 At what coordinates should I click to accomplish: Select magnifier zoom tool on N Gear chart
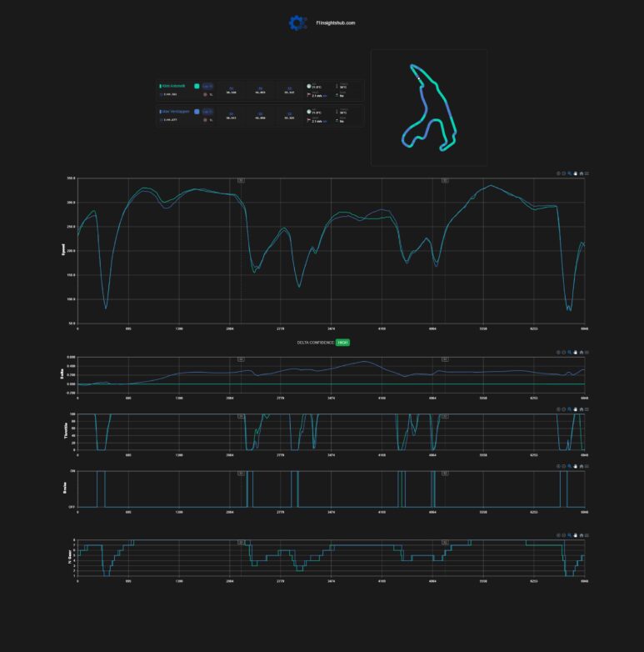coord(570,535)
